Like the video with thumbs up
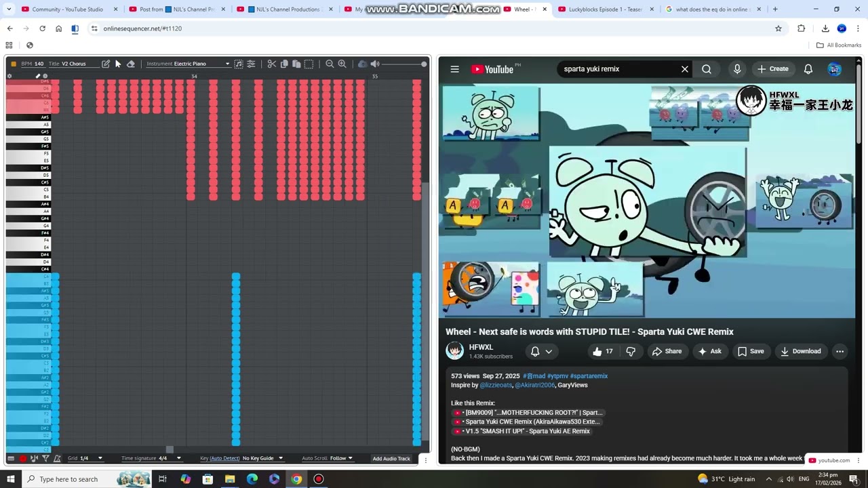The image size is (868, 488). point(602,351)
